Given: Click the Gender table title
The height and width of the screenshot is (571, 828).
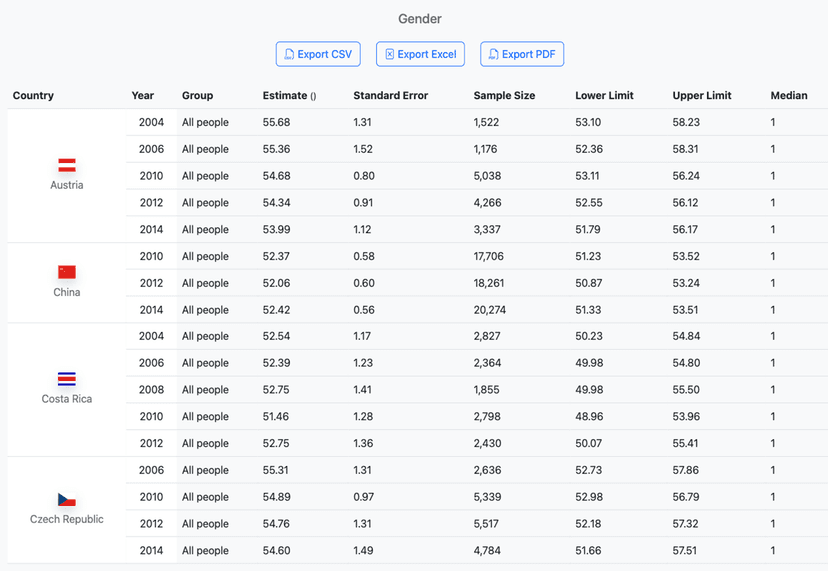Looking at the screenshot, I should (420, 19).
